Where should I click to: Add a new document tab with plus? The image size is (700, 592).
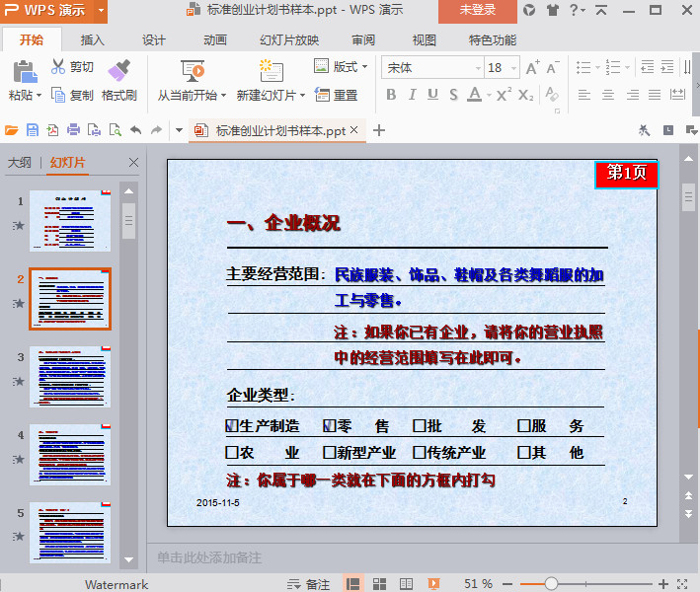point(378,130)
